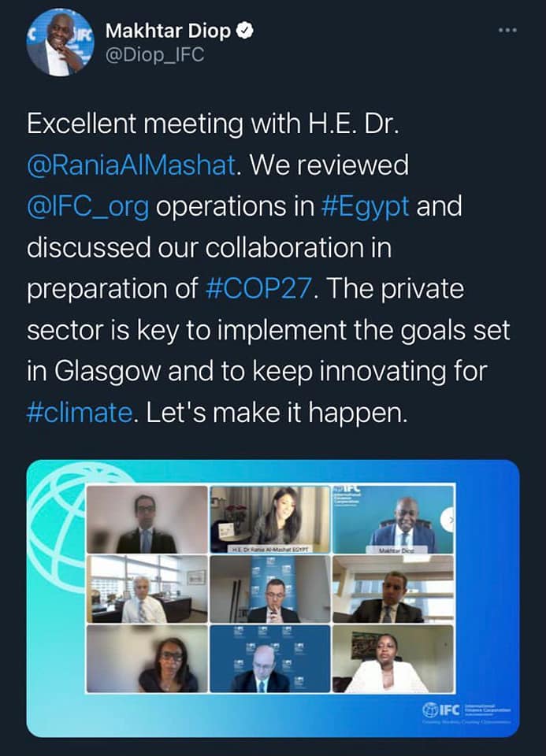
Task: Select the top-left video tile
Action: coord(147,519)
